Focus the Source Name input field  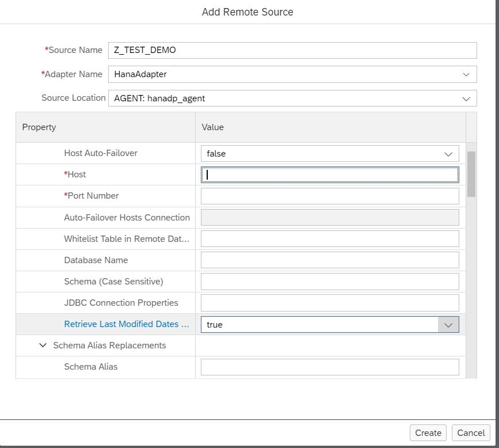tap(292, 50)
